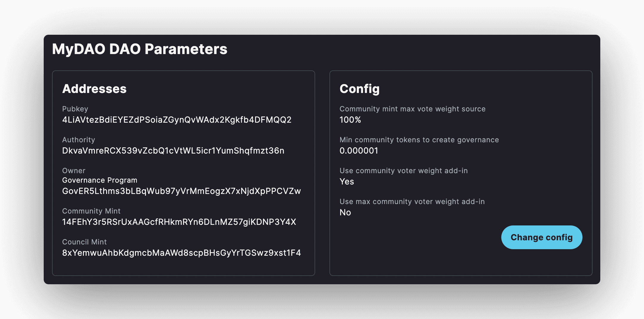Click the Community Mint field label
Image resolution: width=644 pixels, height=319 pixels.
point(91,211)
